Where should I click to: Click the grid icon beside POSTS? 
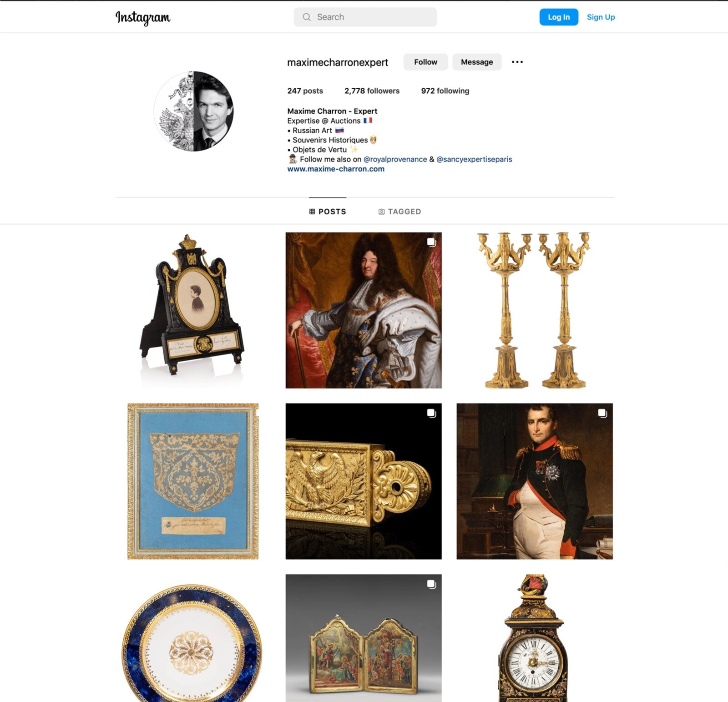coord(312,212)
